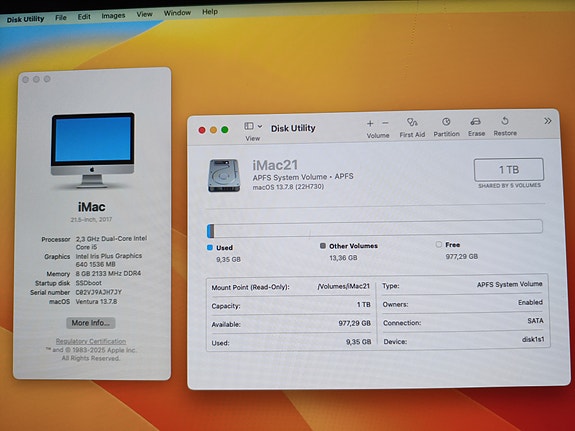Open the Disk Utility app menu
The image size is (575, 431).
[x=25, y=19]
